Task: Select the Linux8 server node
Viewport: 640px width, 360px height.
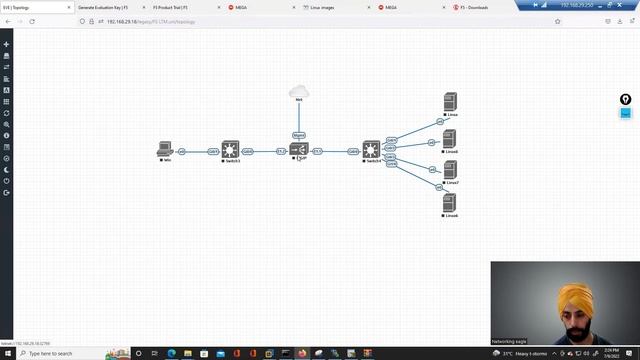Action: [449, 139]
